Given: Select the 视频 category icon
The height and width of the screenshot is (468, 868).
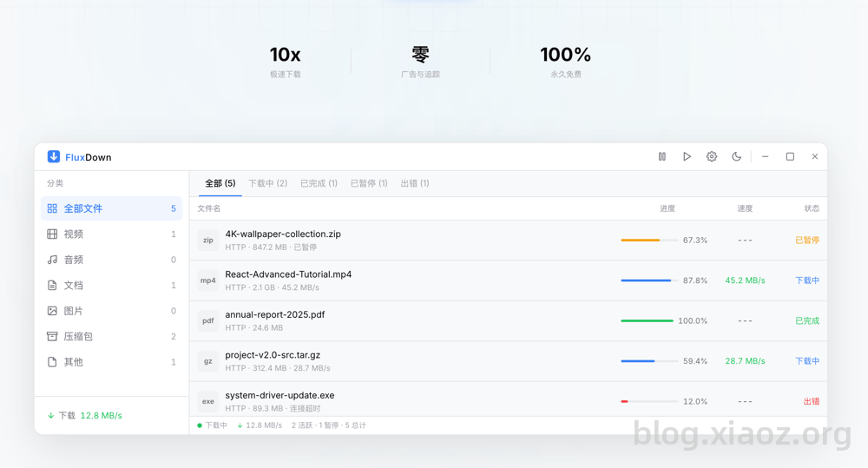Looking at the screenshot, I should (x=52, y=234).
